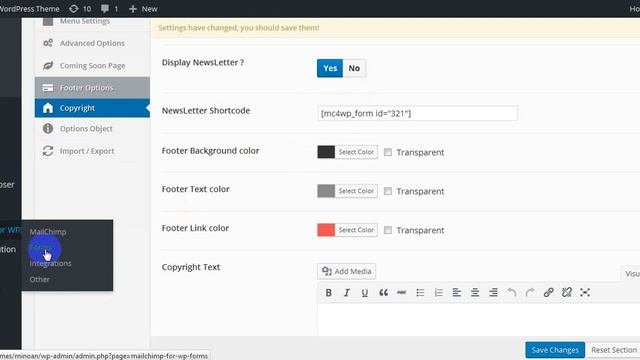Check Transparent for Footer Text color

click(x=388, y=191)
